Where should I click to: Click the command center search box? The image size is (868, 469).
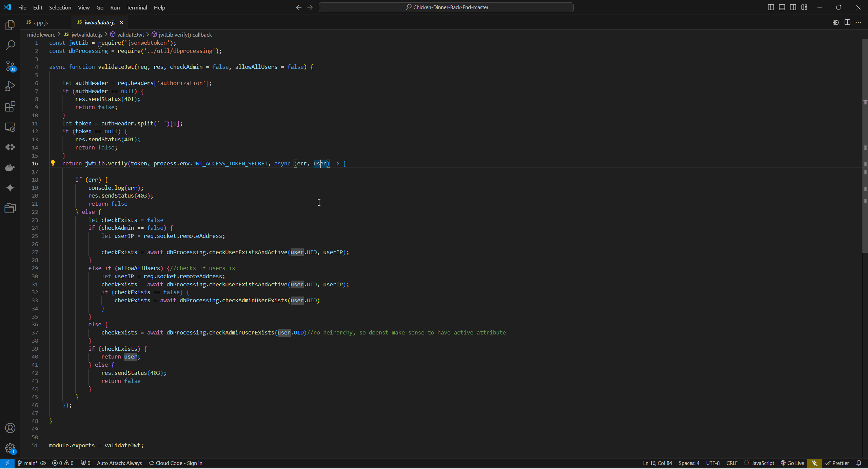pyautogui.click(x=446, y=7)
